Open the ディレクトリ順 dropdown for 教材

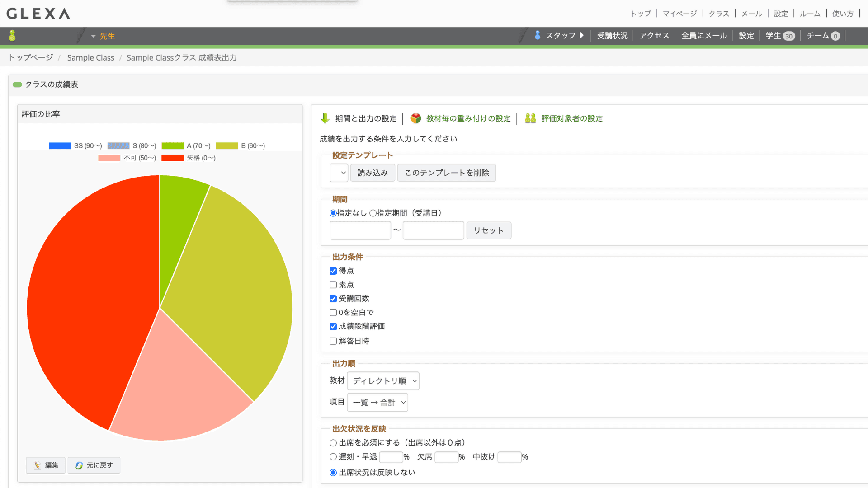coord(382,381)
